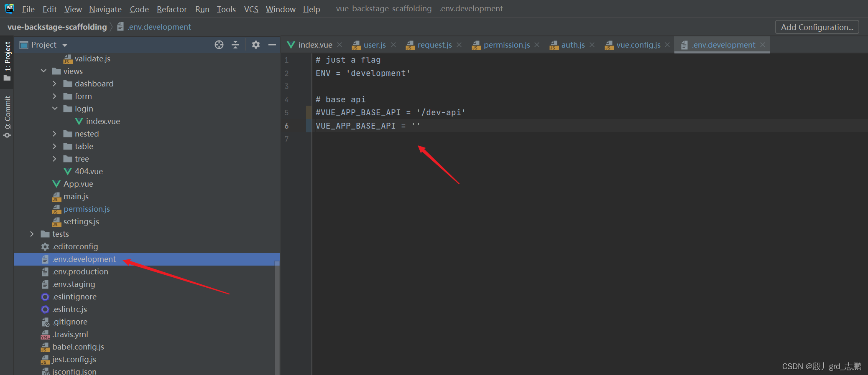The image size is (868, 375).
Task: Click the locate/select opened file crosshair icon
Action: 219,45
